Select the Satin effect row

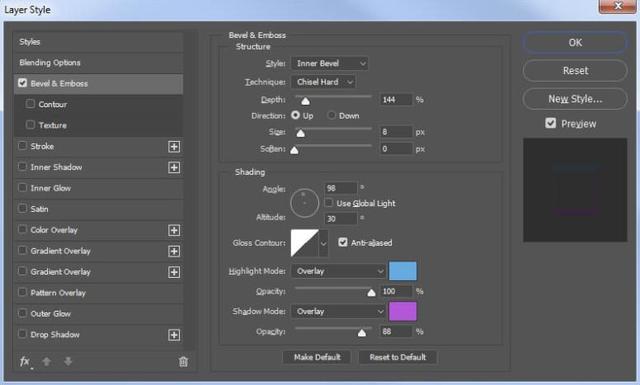(98, 209)
